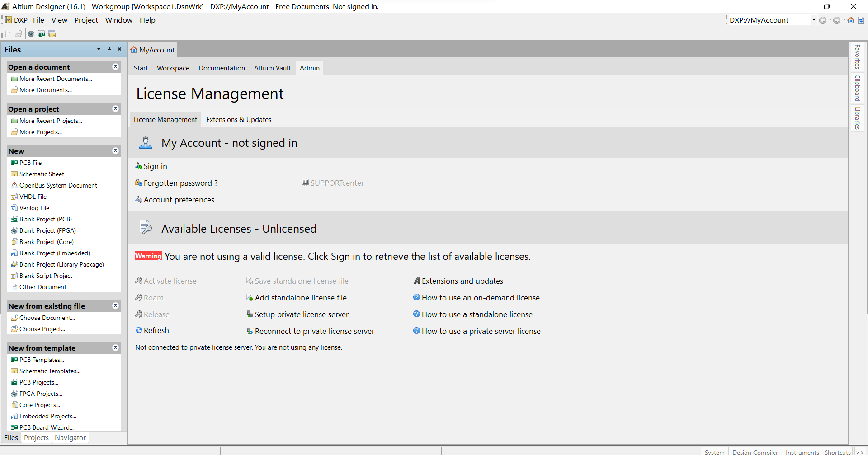868x455 pixels.
Task: Create a new Schematic Sheet
Action: pyautogui.click(x=38, y=174)
